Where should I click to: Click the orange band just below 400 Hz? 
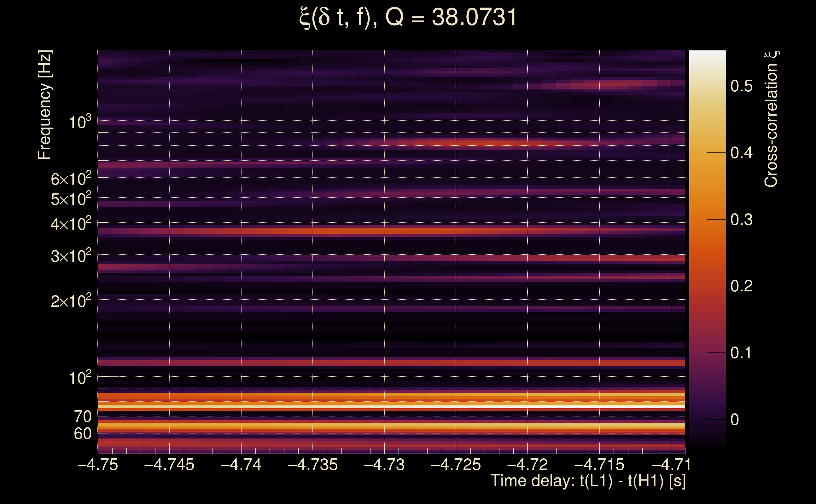click(x=350, y=231)
